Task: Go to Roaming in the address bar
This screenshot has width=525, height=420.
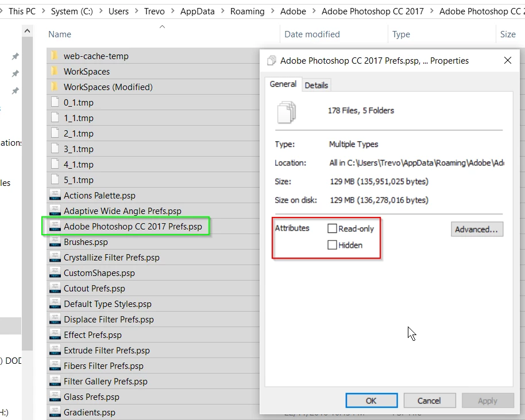Action: [x=247, y=11]
